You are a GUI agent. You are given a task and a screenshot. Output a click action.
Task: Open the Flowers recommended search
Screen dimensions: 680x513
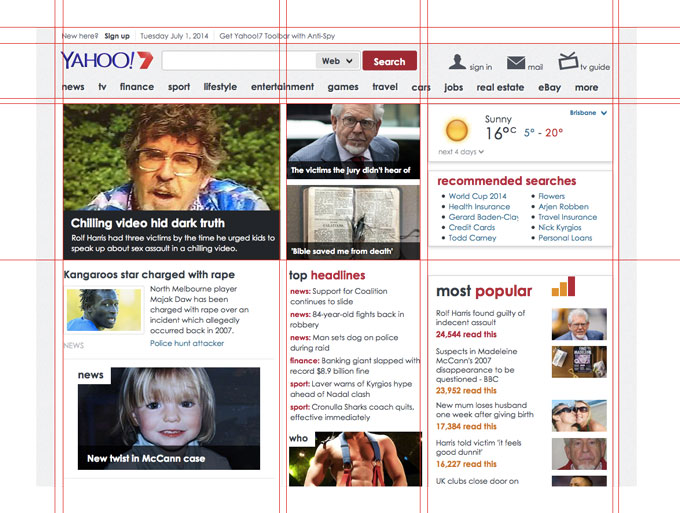tap(552, 196)
